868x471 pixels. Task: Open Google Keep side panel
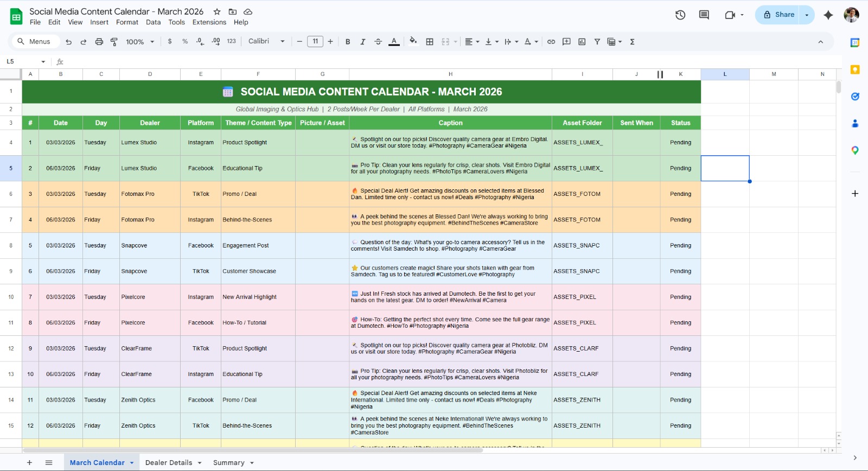(x=855, y=69)
